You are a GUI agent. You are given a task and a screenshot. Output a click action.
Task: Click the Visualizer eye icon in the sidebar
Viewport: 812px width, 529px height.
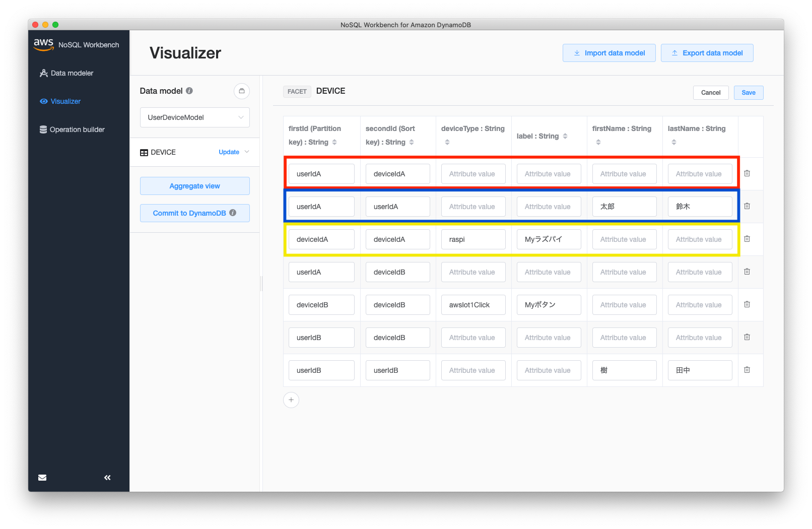44,101
